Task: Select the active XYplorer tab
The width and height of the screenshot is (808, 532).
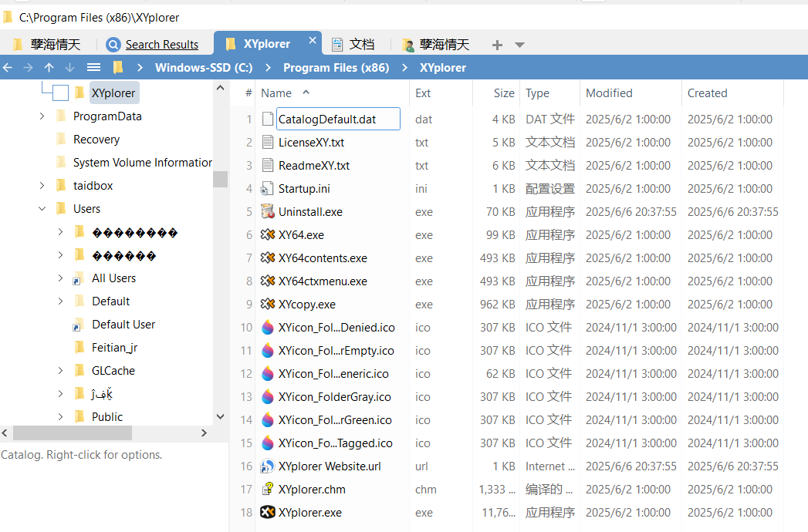Action: pos(266,44)
